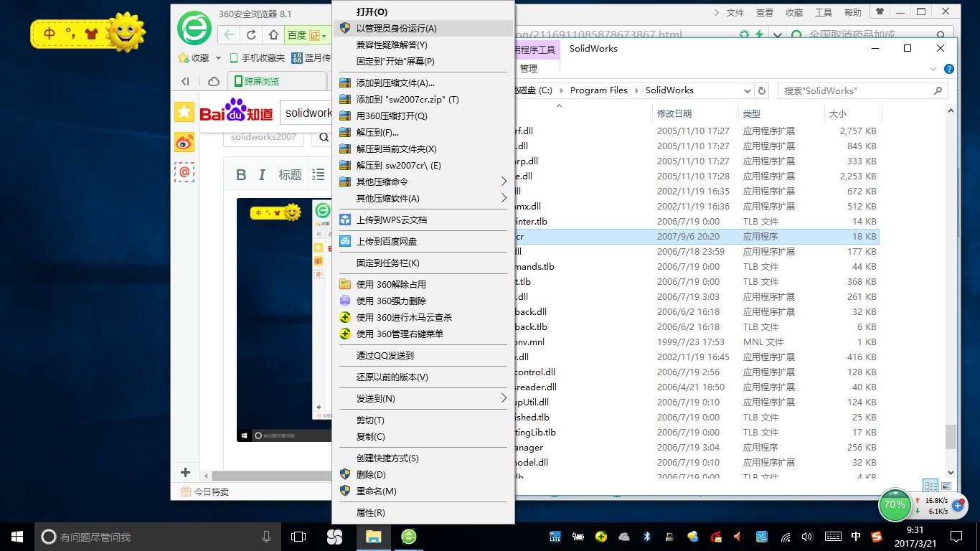Open the address bar dropdown arrow
Viewport: 980px width, 551px height.
778,34
